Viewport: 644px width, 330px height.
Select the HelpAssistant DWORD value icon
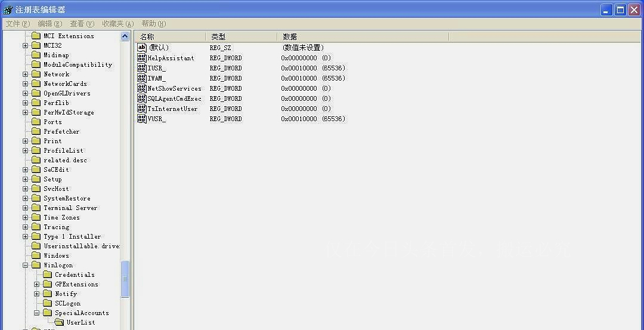tap(142, 58)
